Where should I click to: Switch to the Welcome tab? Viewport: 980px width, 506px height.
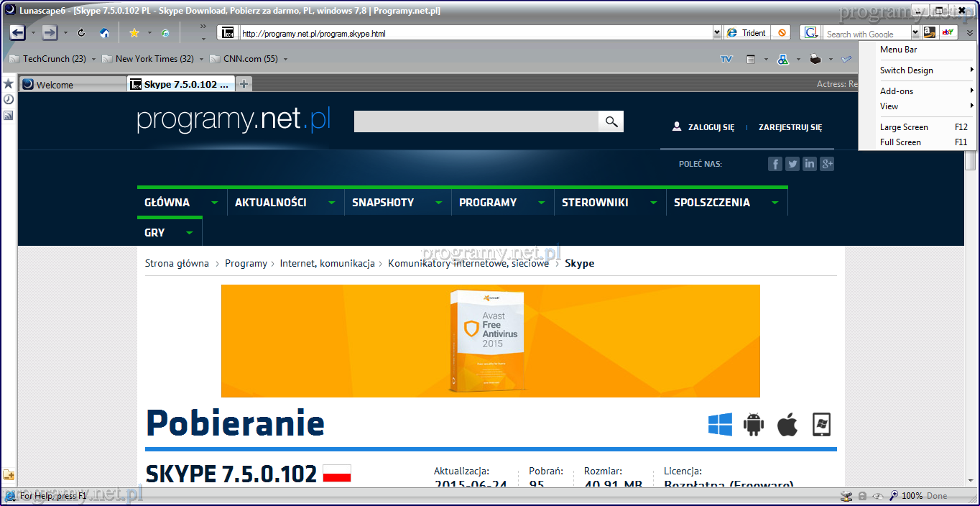[x=72, y=85]
